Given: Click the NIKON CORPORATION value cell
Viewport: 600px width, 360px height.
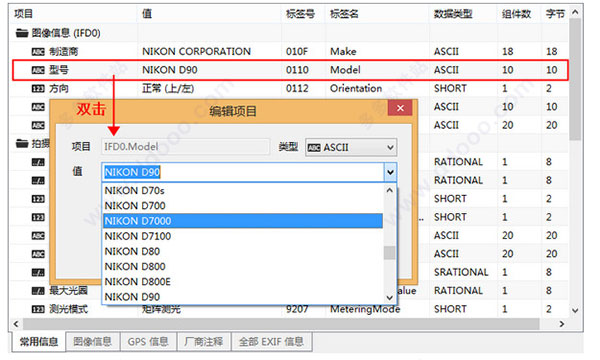Looking at the screenshot, I should [197, 52].
